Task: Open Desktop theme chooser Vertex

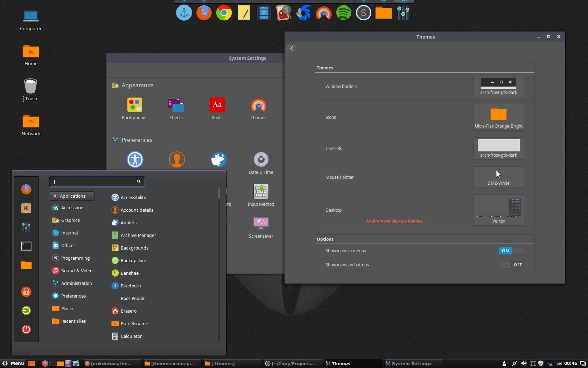Action: (x=498, y=210)
